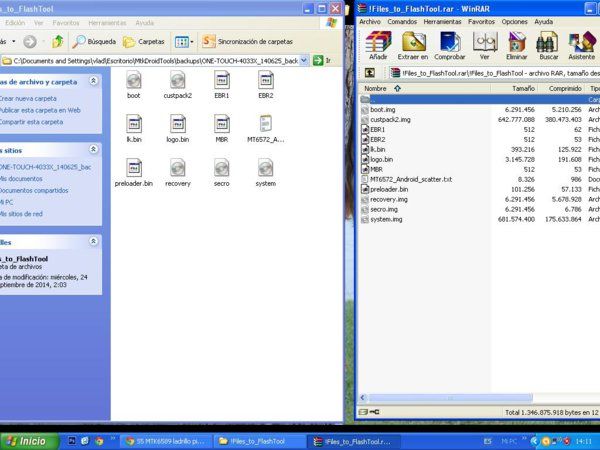Viewport: 600px width, 450px height.
Task: Open Opciones menu in WinRAR
Action: 514,22
